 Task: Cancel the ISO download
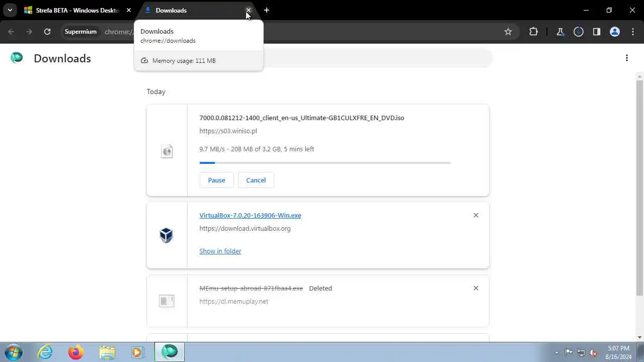click(256, 180)
